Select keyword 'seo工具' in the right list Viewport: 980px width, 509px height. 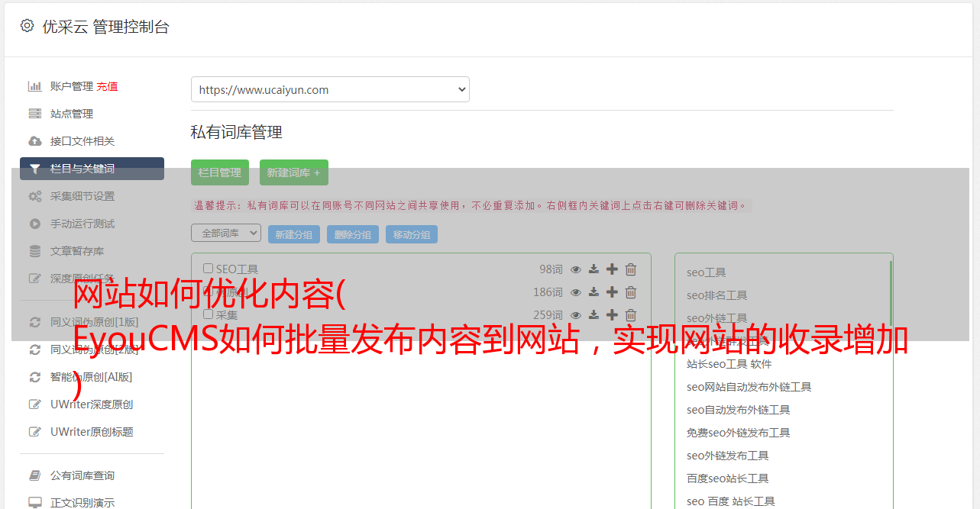coord(706,272)
